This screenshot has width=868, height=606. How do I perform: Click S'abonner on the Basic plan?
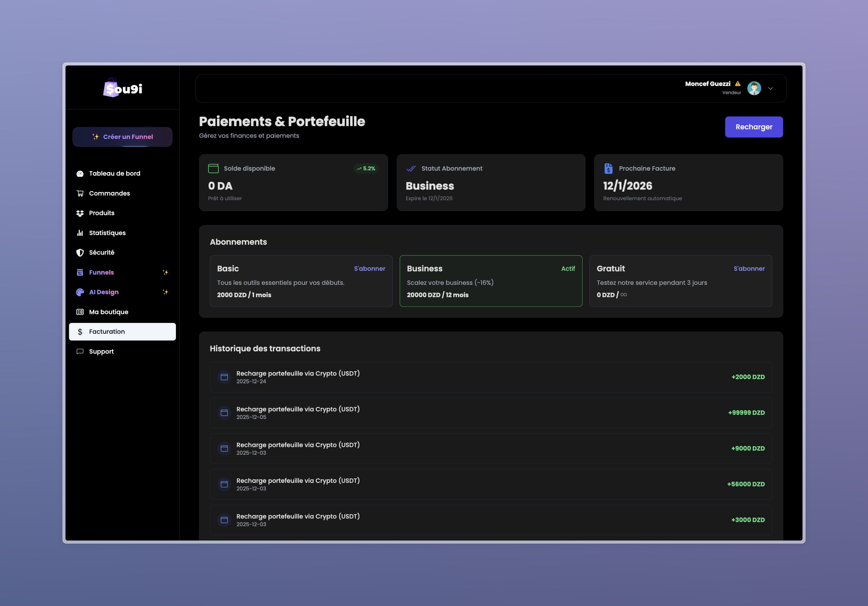click(369, 269)
